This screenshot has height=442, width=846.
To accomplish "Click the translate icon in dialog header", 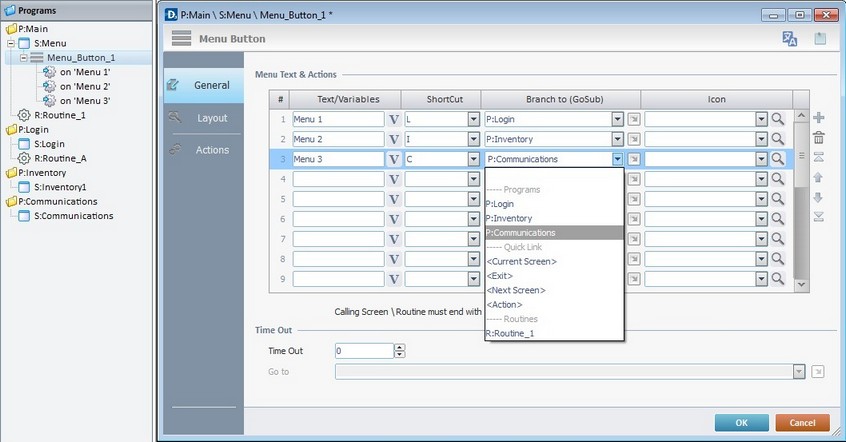I will (789, 38).
